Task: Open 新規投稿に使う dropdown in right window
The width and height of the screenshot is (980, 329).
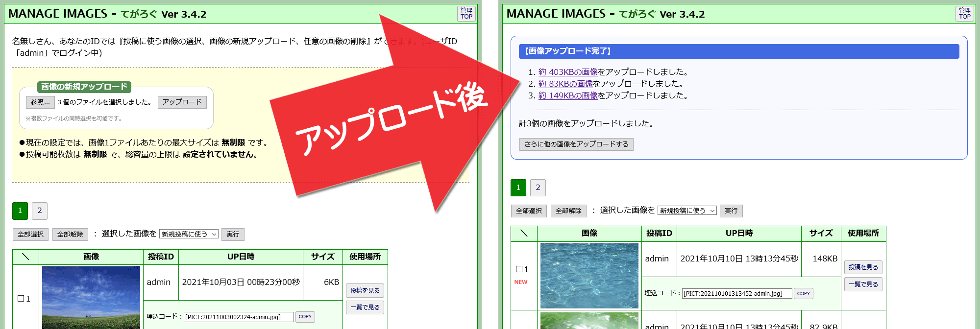Action: pyautogui.click(x=687, y=211)
